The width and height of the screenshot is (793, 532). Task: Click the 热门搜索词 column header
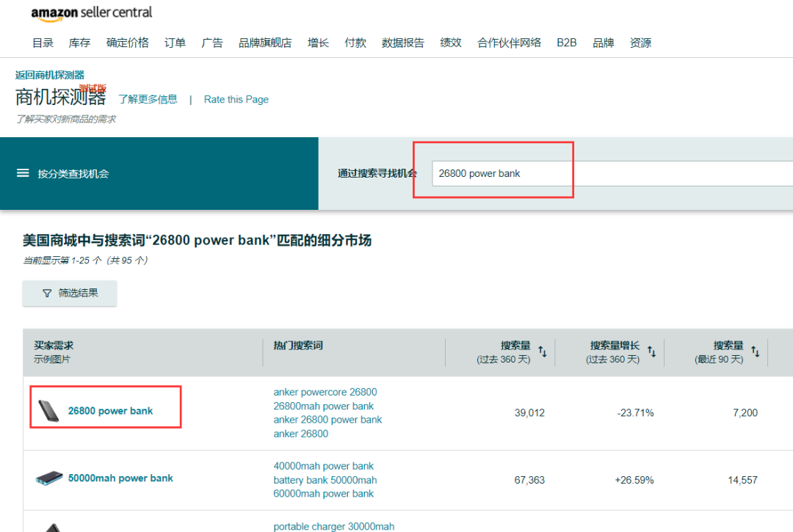point(298,346)
